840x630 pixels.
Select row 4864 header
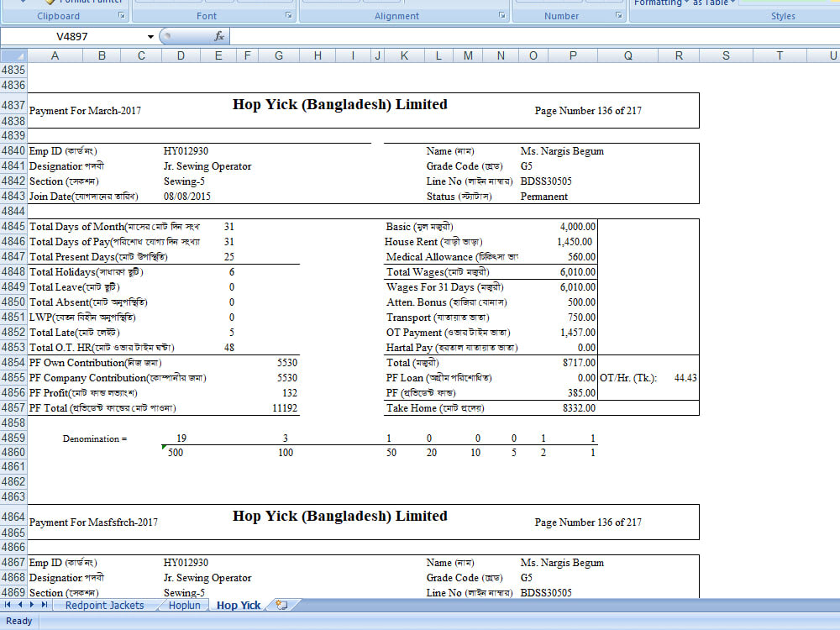click(13, 517)
